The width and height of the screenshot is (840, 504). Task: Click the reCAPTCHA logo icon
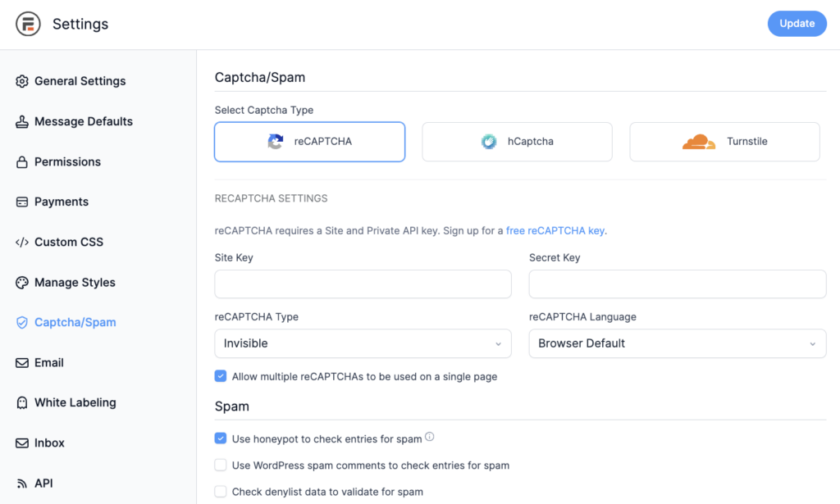276,141
